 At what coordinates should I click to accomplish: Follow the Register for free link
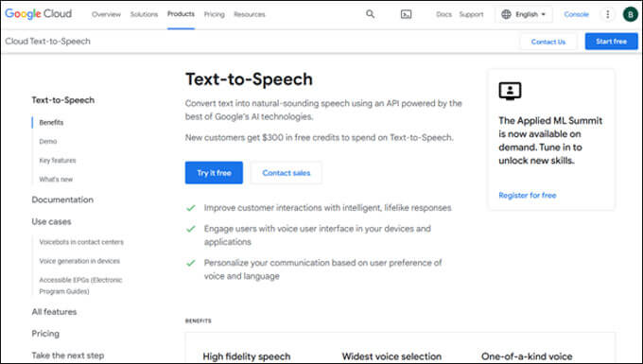[x=528, y=195]
